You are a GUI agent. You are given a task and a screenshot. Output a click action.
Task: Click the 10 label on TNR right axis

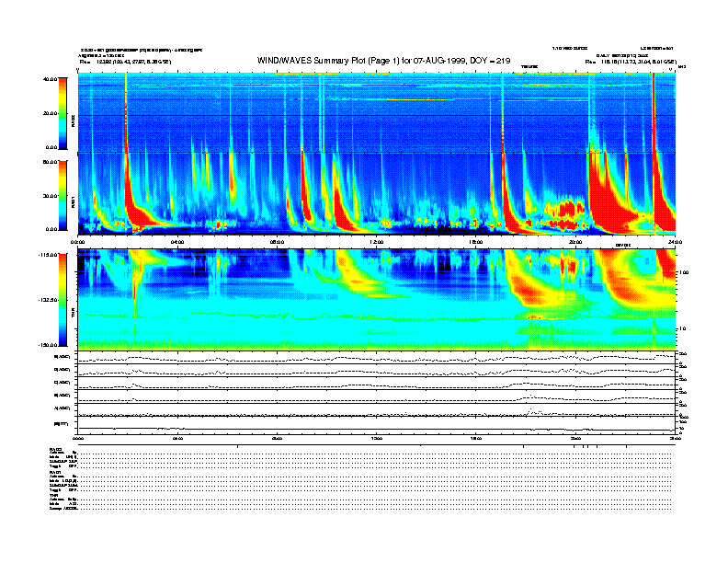coord(683,328)
